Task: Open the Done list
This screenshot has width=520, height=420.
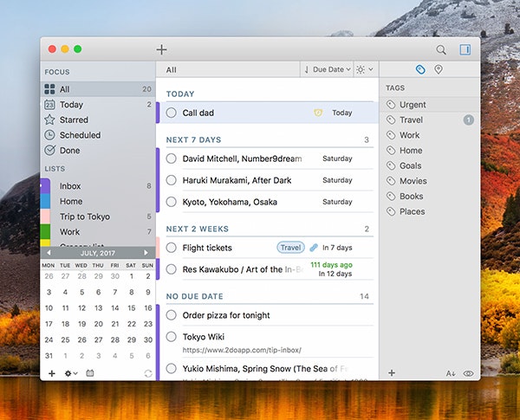Action: pos(98,150)
